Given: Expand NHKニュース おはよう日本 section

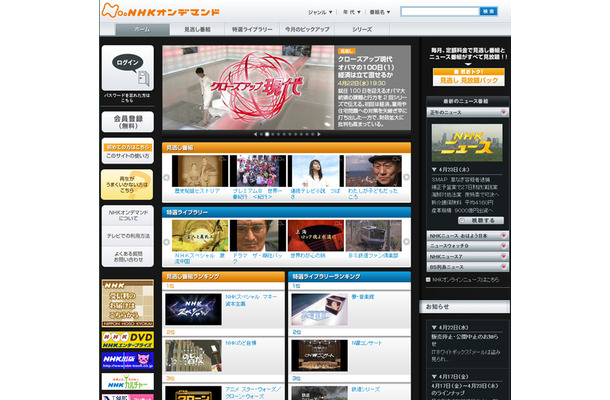Looking at the screenshot, I should click(x=468, y=236).
